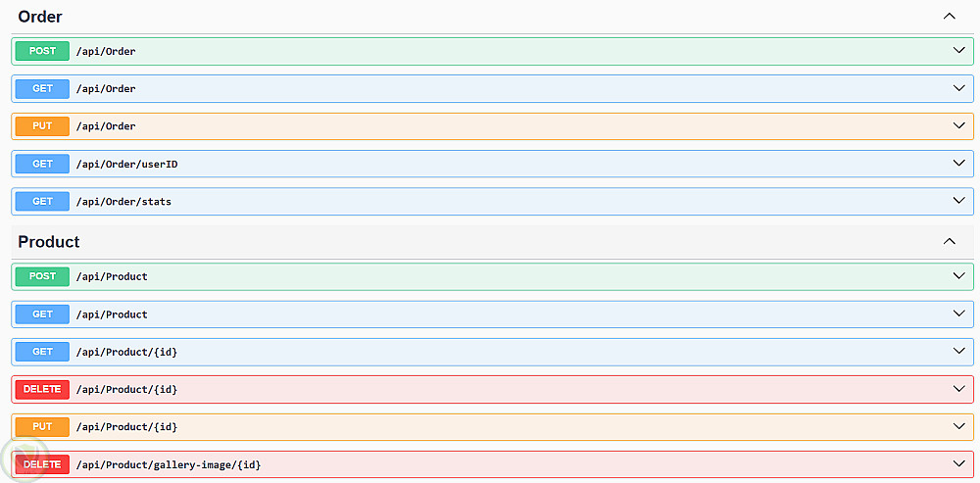Open the GET /api/Product/{id} path
The width and height of the screenshot is (980, 483).
[126, 352]
